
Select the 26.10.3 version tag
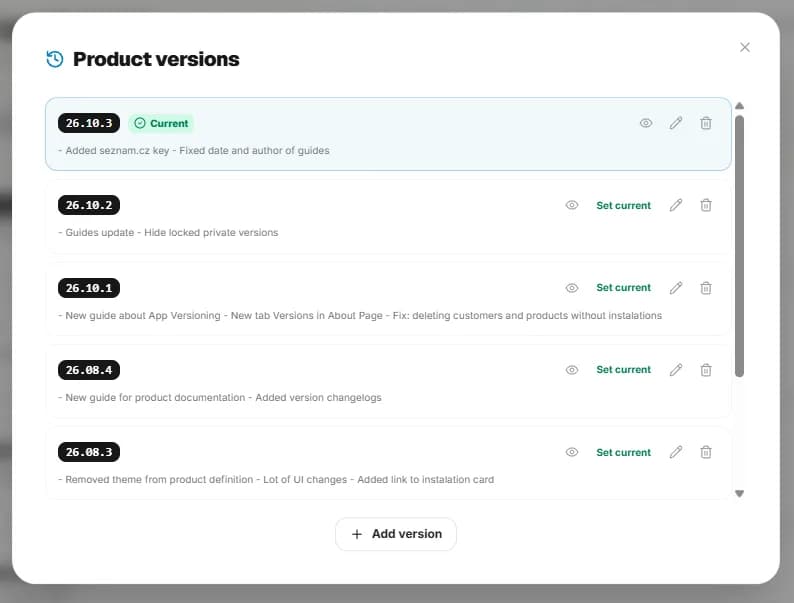coord(89,123)
